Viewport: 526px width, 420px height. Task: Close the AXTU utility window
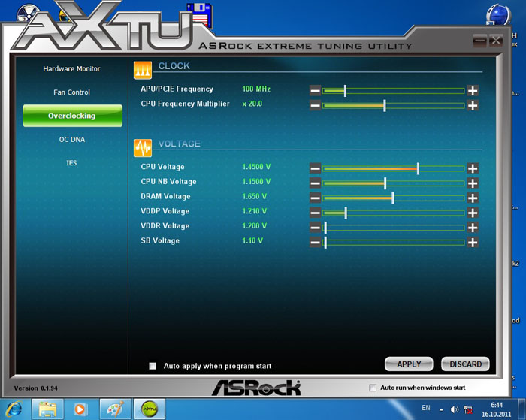[x=495, y=41]
